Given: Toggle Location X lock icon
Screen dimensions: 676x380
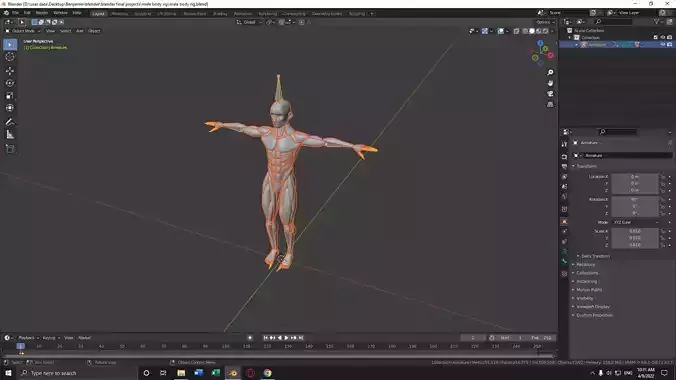Looking at the screenshot, I should tap(663, 177).
